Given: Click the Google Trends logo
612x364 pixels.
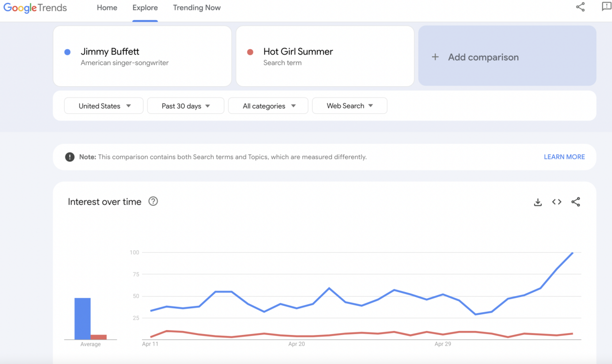Looking at the screenshot, I should [x=35, y=8].
